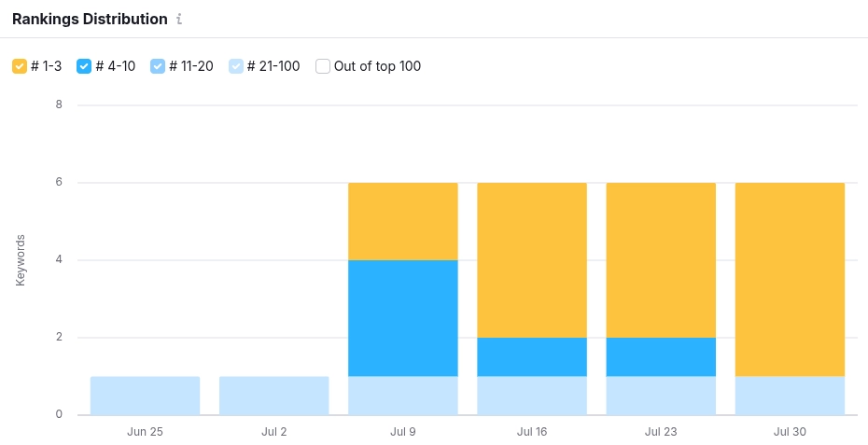868x445 pixels.
Task: Click the blue segment of Jul 9 bar
Action: [x=402, y=318]
